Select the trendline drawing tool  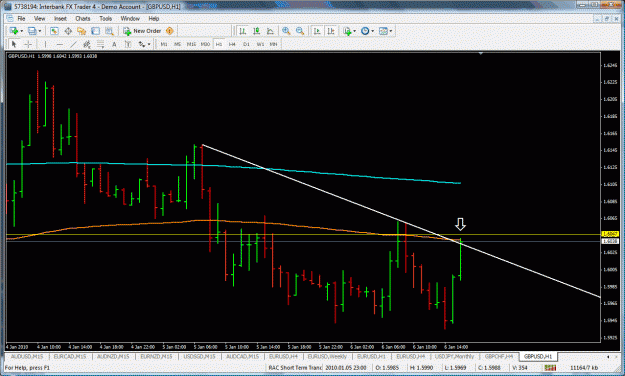(73, 44)
